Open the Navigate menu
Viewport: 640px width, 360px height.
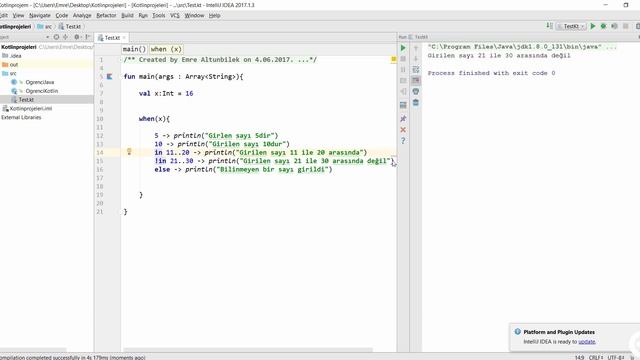coord(40,16)
